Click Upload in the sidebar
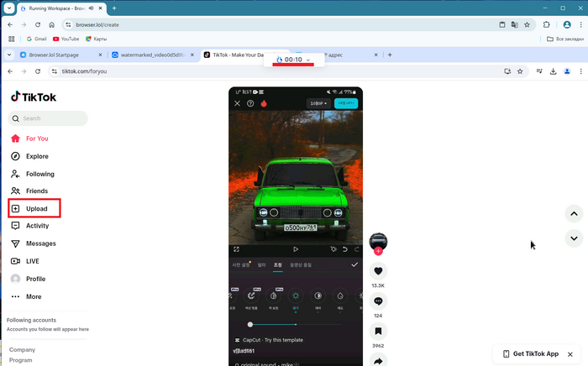The image size is (588, 366). [x=34, y=208]
